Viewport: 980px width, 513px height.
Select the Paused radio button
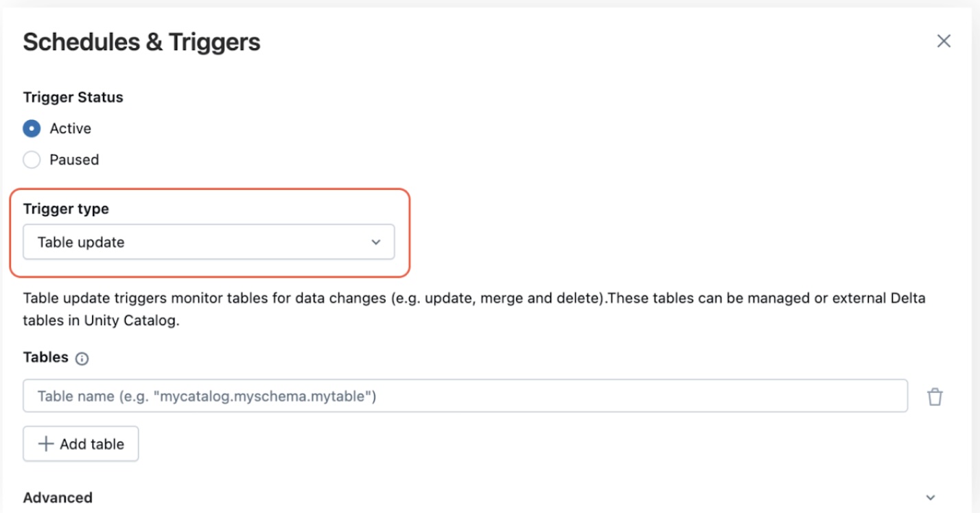click(x=32, y=160)
